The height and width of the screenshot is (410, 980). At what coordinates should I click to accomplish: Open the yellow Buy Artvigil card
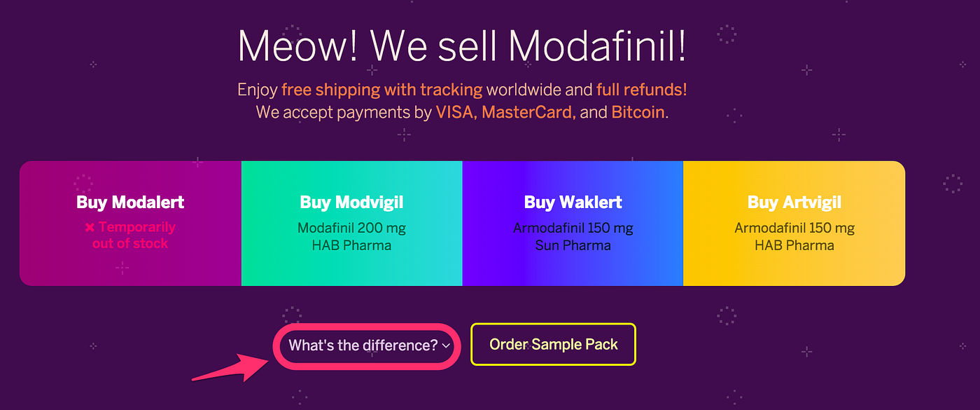pyautogui.click(x=794, y=223)
